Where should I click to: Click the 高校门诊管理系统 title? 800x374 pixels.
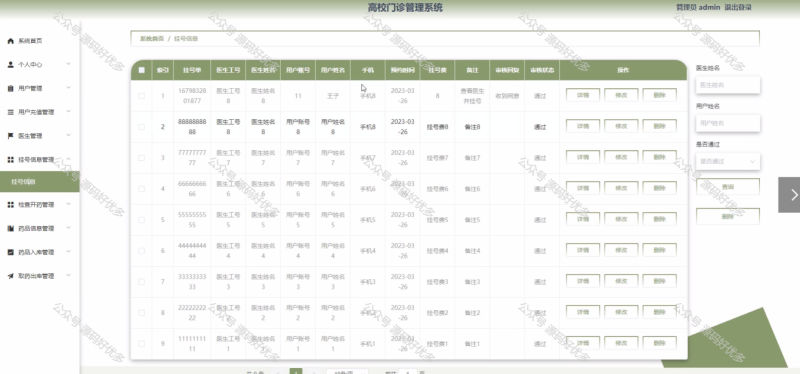pyautogui.click(x=405, y=8)
